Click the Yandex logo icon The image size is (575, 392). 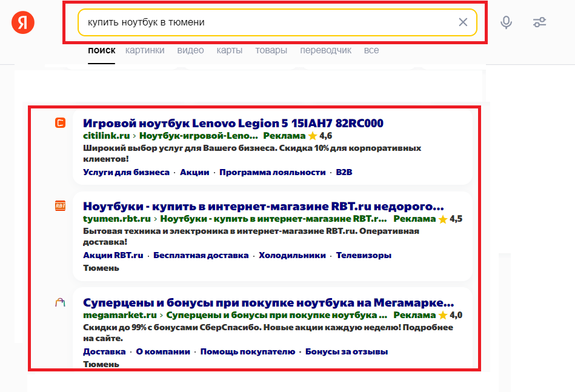click(23, 22)
